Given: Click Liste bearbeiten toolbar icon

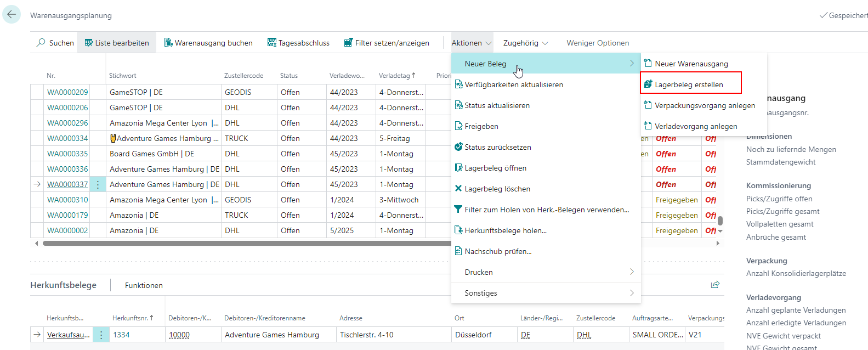Looking at the screenshot, I should (x=89, y=43).
